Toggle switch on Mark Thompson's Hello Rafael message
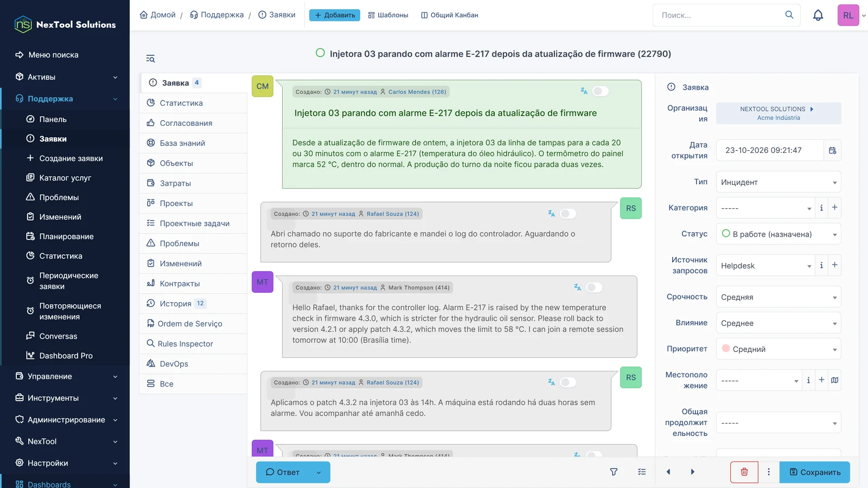The height and width of the screenshot is (488, 868). (x=593, y=287)
